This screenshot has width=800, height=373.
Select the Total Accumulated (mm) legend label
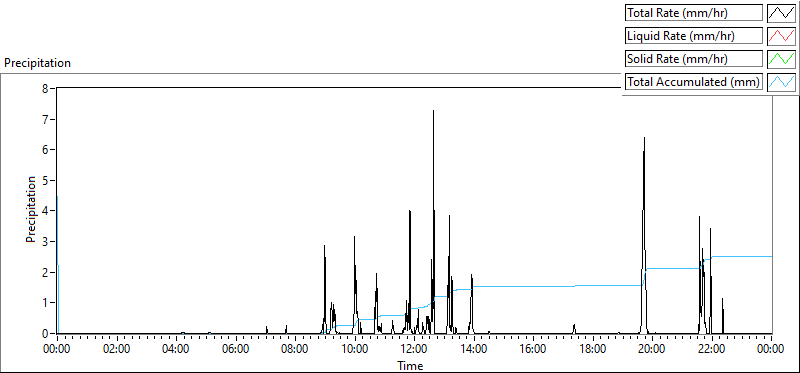[694, 82]
